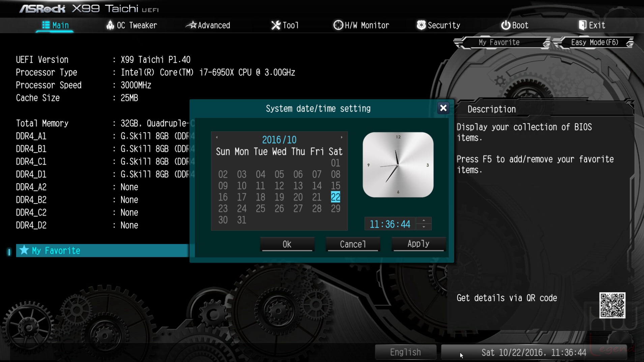
Task: Open the H/W Monitor tab
Action: tap(361, 25)
